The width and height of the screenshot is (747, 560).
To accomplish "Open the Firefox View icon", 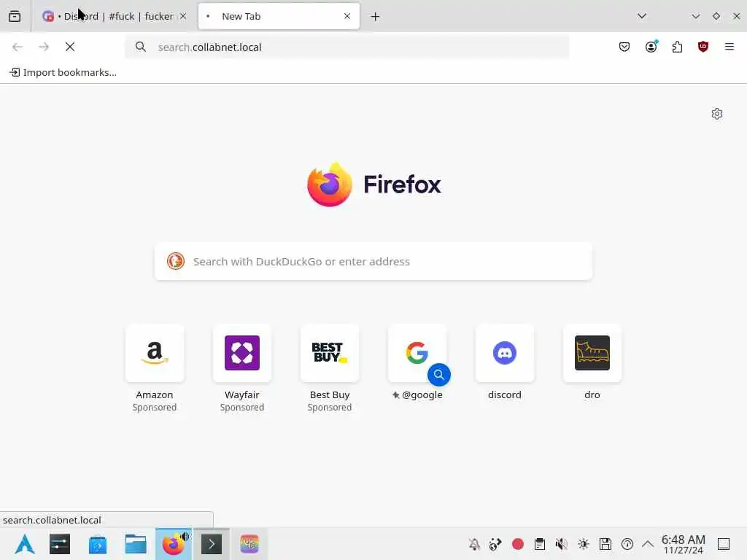I will 15,16.
